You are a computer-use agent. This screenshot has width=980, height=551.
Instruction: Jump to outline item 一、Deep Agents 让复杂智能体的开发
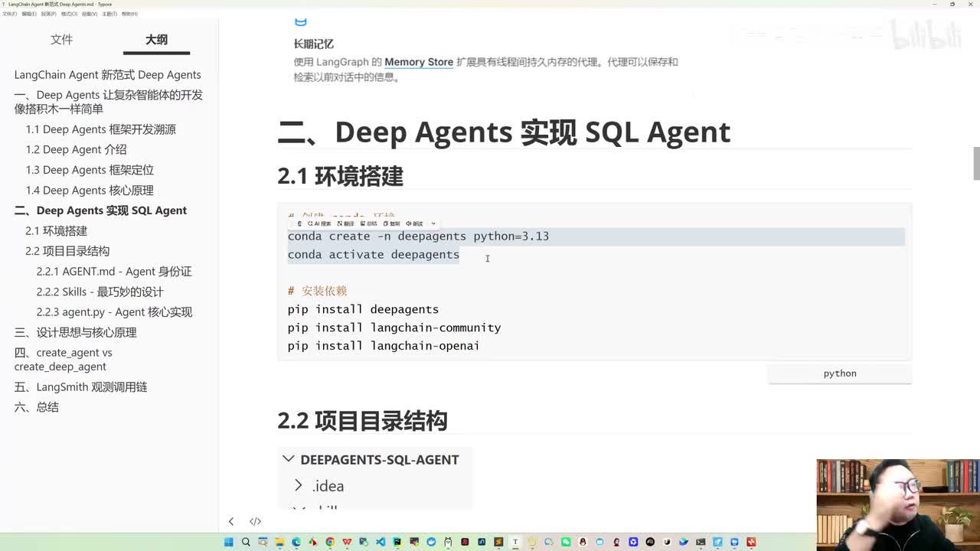click(x=109, y=102)
